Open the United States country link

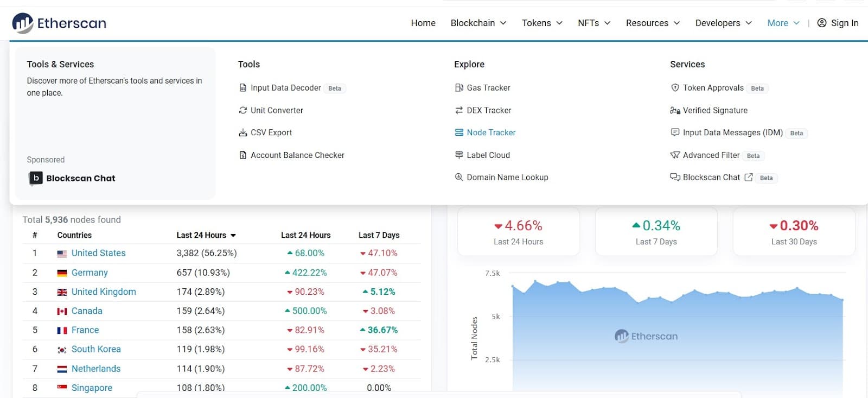pyautogui.click(x=98, y=253)
